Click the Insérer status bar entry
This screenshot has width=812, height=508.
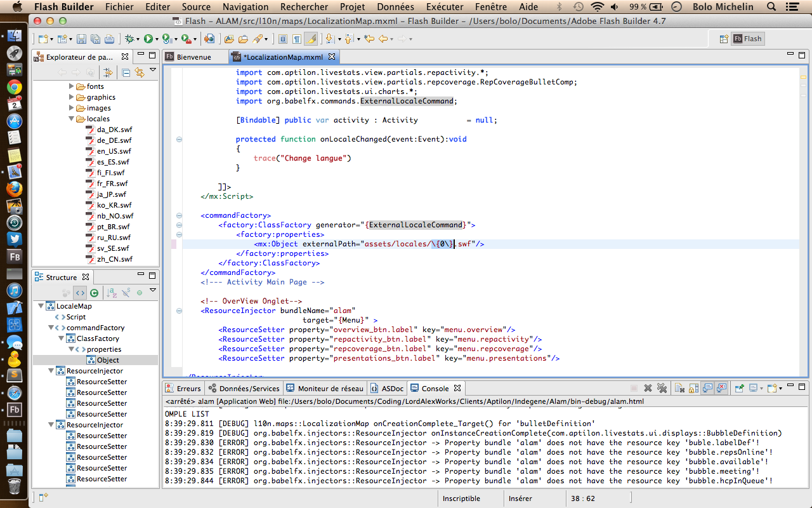pyautogui.click(x=520, y=498)
